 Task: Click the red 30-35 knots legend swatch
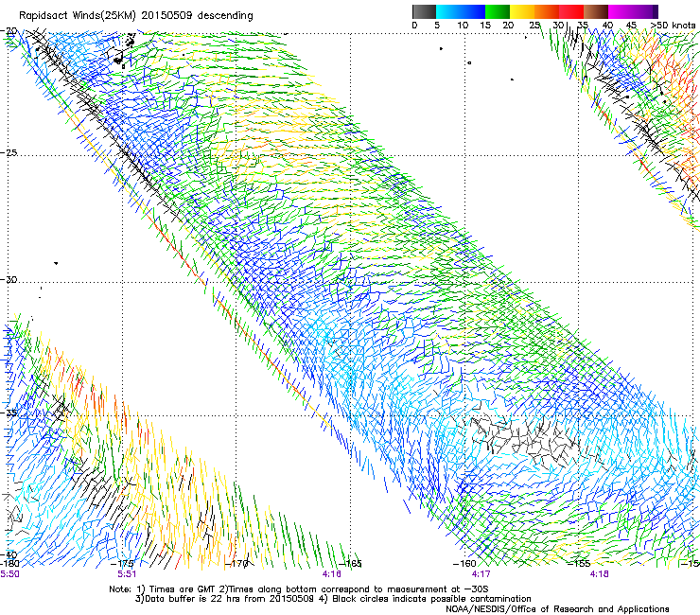coord(571,11)
